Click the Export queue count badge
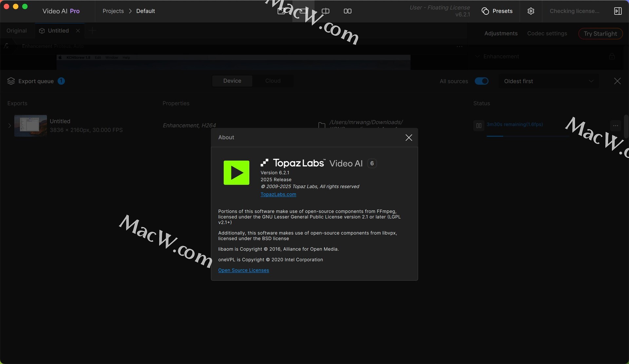Screen dimensions: 629x364 [61, 81]
